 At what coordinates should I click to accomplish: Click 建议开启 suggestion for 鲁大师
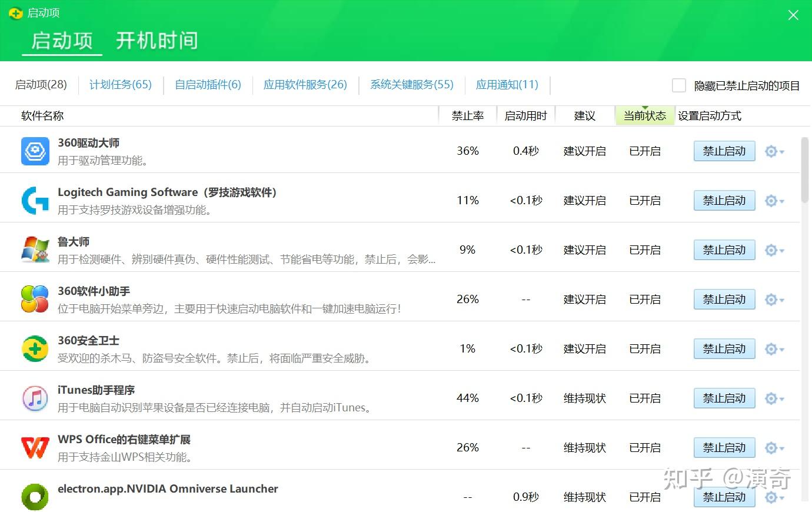[x=585, y=250]
